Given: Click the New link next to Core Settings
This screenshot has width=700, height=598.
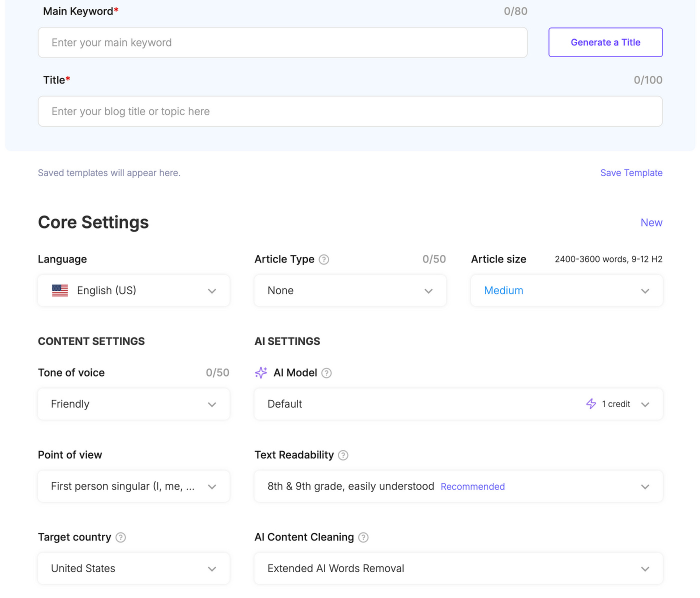Looking at the screenshot, I should pyautogui.click(x=651, y=222).
